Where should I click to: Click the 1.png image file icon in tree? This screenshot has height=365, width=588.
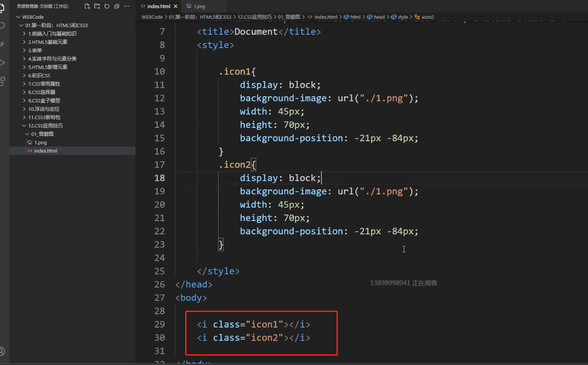tap(30, 143)
